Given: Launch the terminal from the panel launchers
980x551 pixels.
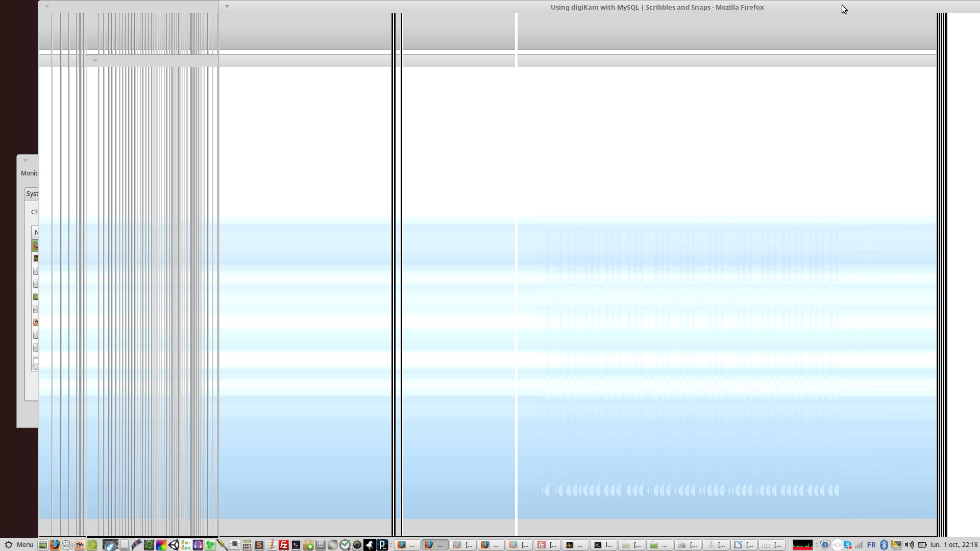Looking at the screenshot, I should pos(296,545).
